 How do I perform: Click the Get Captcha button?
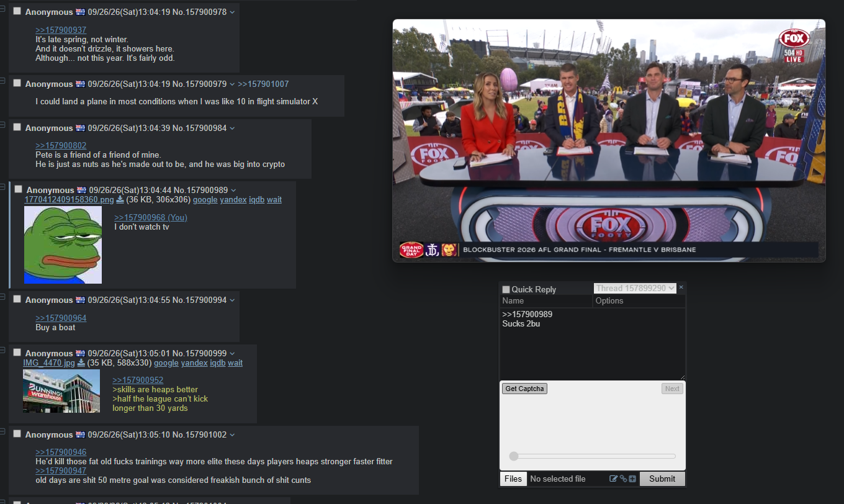pos(524,389)
